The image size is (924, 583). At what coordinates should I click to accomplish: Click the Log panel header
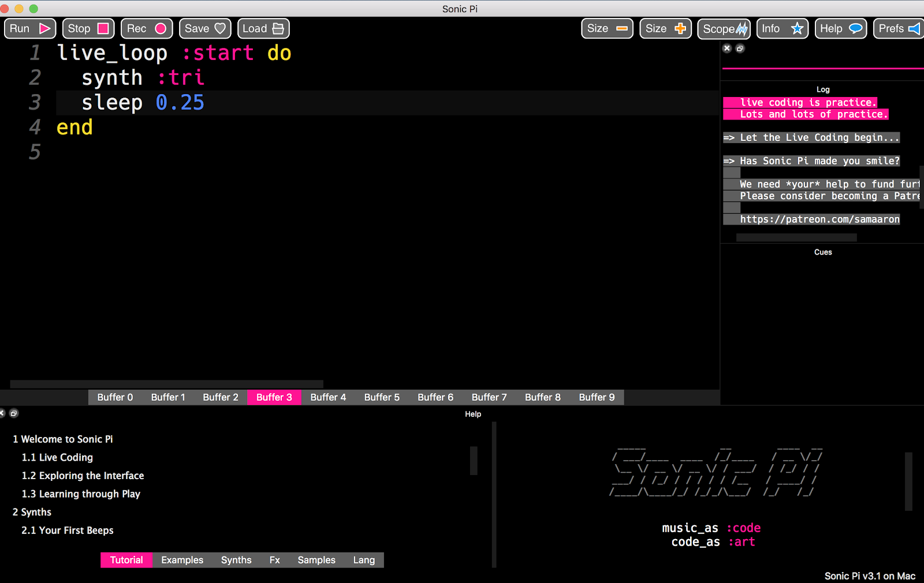(x=823, y=89)
